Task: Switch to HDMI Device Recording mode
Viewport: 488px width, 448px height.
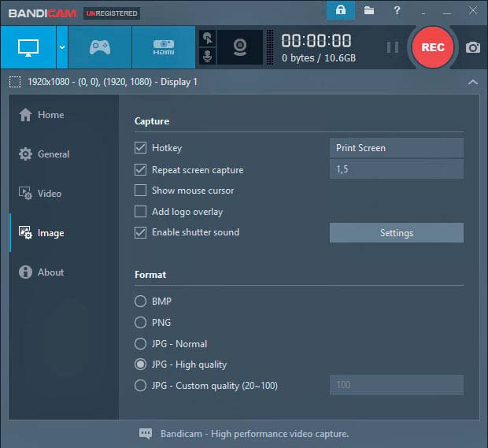Action: click(x=164, y=47)
